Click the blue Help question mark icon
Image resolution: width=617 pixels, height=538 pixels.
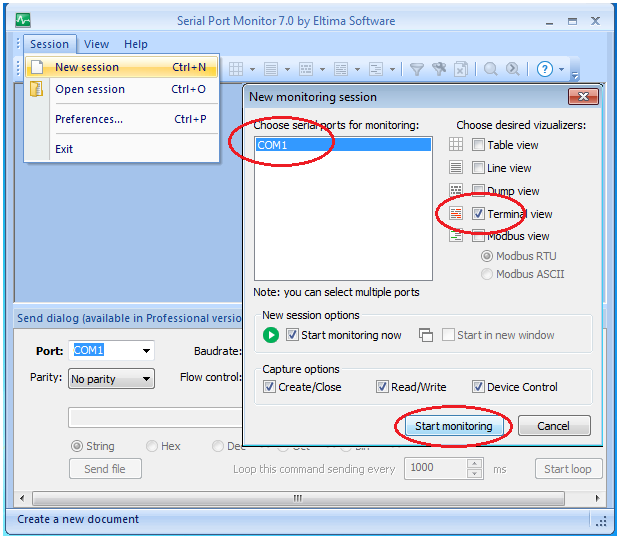coord(545,69)
